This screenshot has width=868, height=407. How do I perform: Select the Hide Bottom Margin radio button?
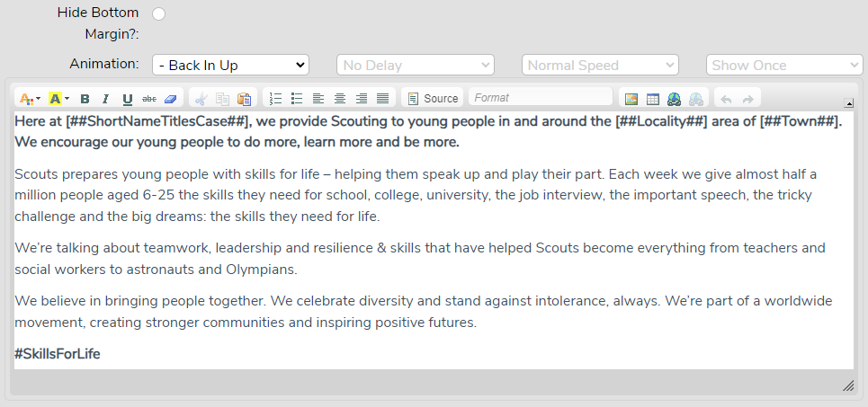coord(159,14)
